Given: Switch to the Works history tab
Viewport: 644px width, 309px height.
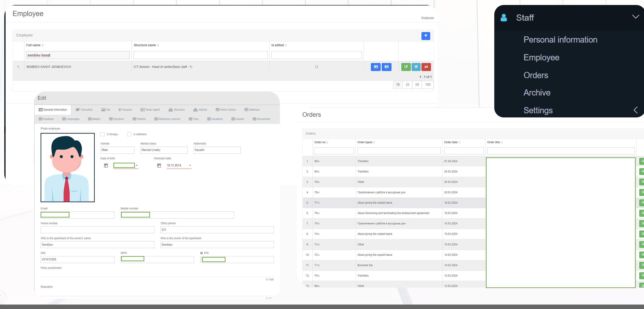Looking at the screenshot, I should click(x=226, y=110).
